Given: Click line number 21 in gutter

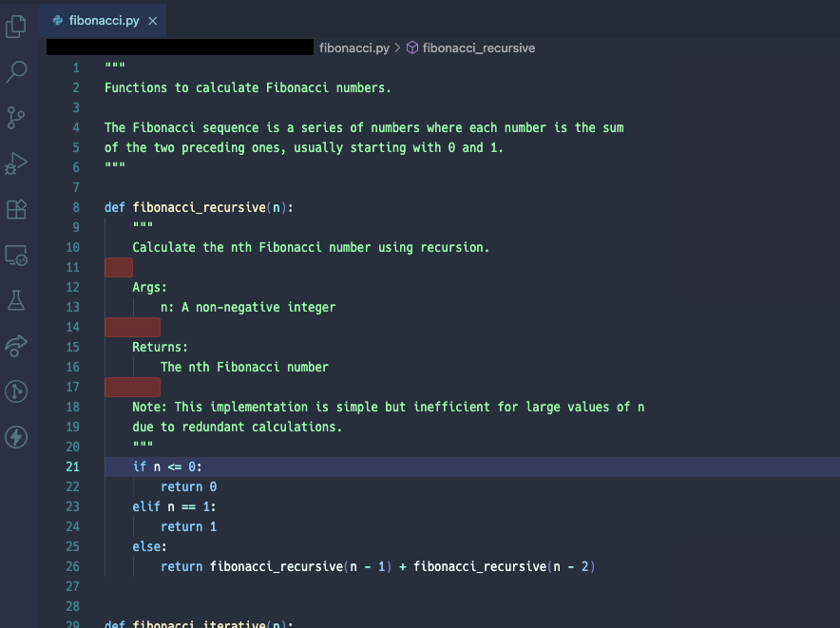Looking at the screenshot, I should tap(73, 466).
